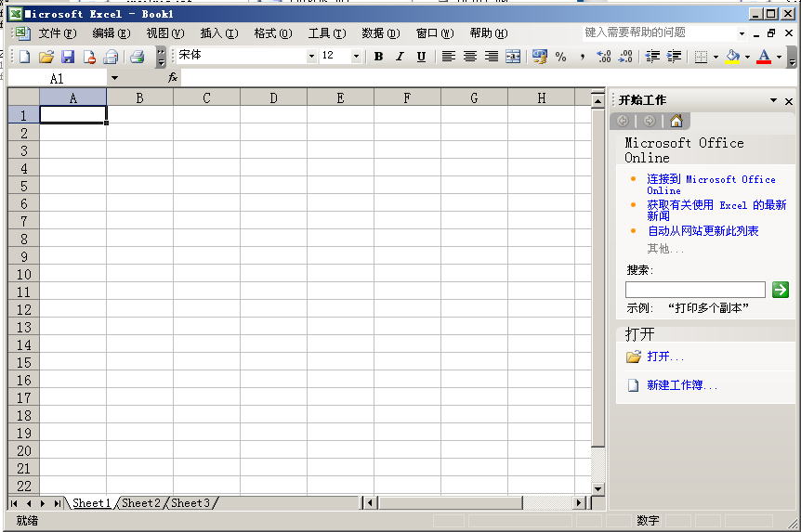Open the font size 12 dropdown
801x532 pixels.
tap(356, 56)
